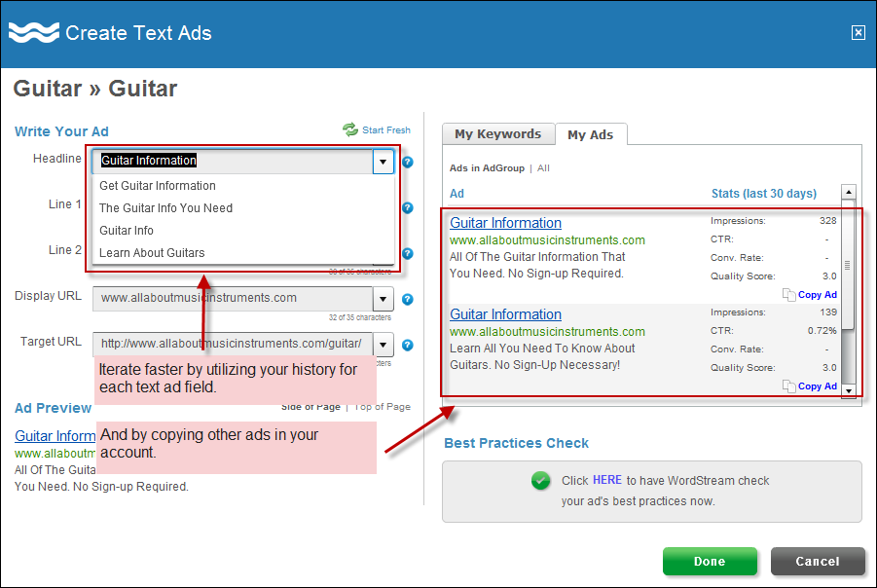Click the WordStream wave logo
This screenshot has width=877, height=588.
tap(35, 31)
